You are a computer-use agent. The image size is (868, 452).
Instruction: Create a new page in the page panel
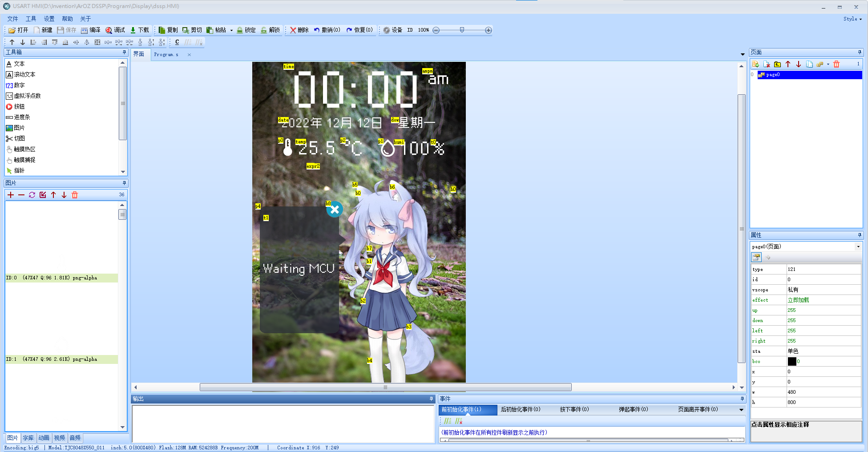tap(755, 64)
